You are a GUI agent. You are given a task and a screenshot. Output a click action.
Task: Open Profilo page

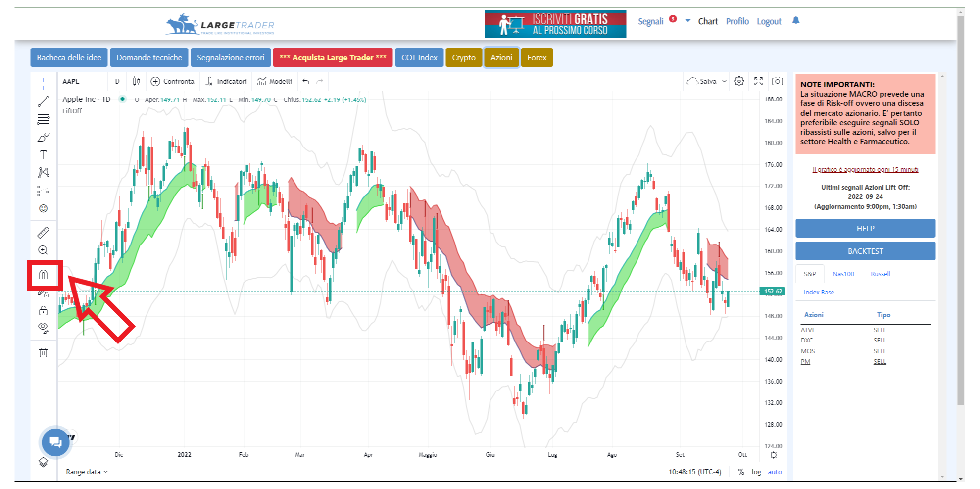point(737,21)
